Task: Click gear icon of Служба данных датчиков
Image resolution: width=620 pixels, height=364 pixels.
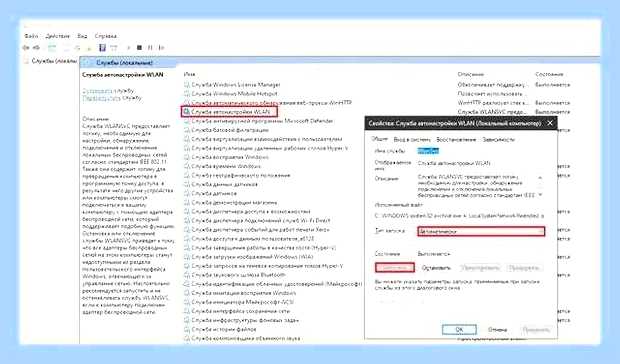Action: pos(187,185)
